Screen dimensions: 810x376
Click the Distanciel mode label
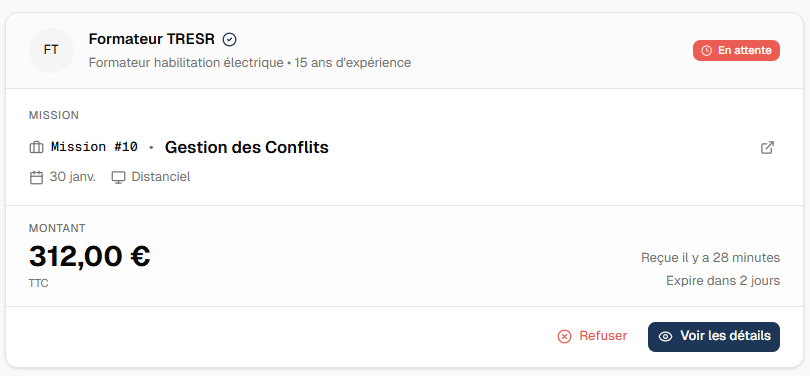coord(161,177)
